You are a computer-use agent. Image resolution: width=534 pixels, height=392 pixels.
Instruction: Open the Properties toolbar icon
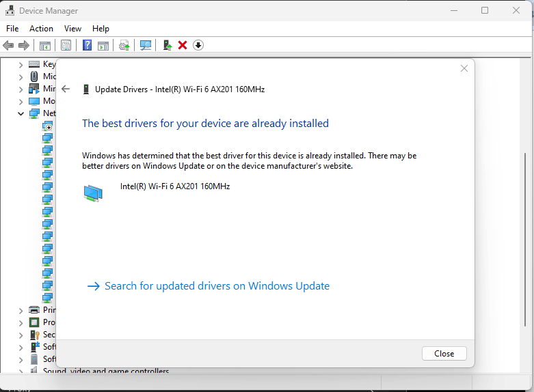(x=66, y=45)
